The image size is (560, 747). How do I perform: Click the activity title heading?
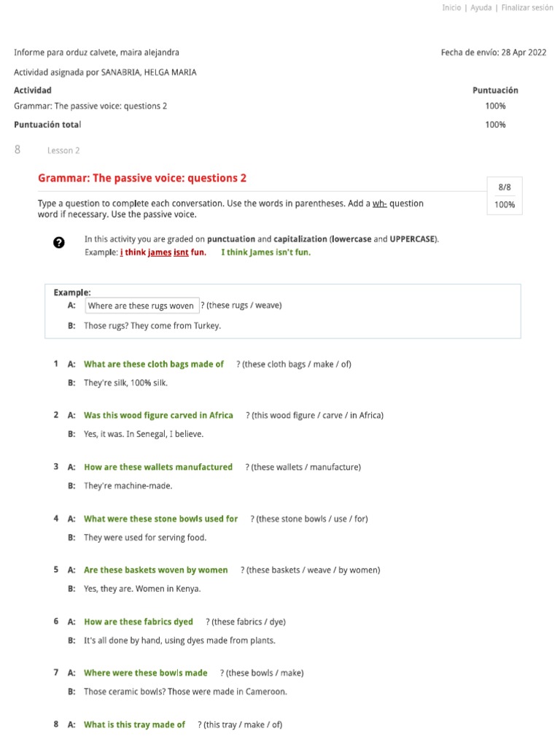[142, 178]
